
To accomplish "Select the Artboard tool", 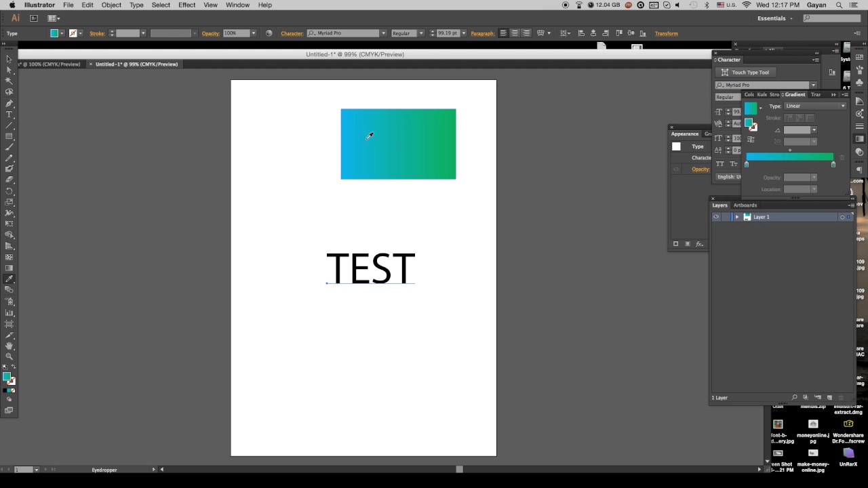I will click(x=9, y=324).
